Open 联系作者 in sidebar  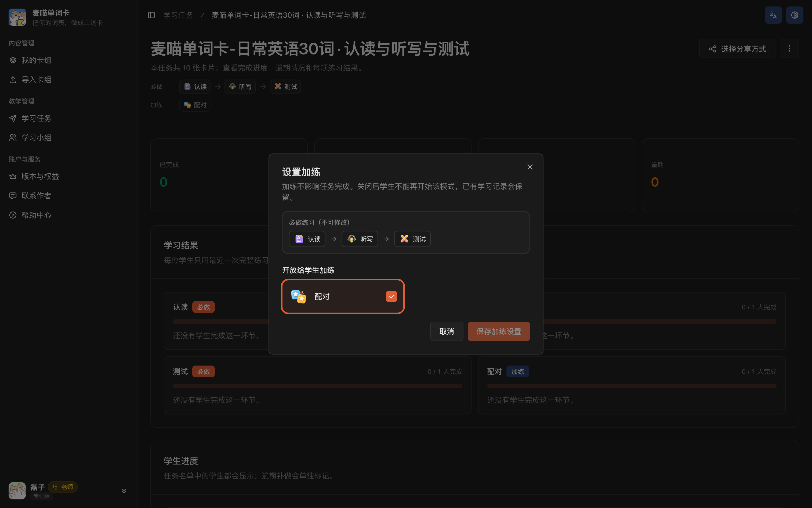pyautogui.click(x=69, y=196)
